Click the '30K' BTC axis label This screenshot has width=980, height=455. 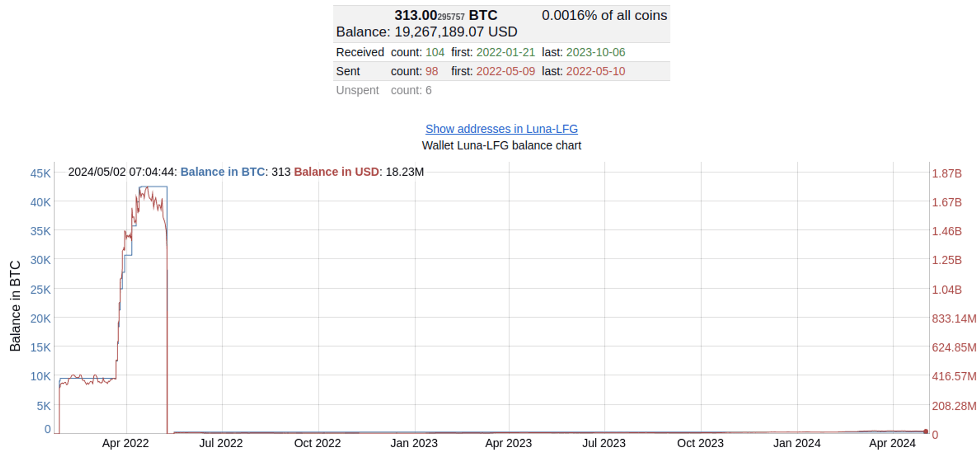(40, 260)
